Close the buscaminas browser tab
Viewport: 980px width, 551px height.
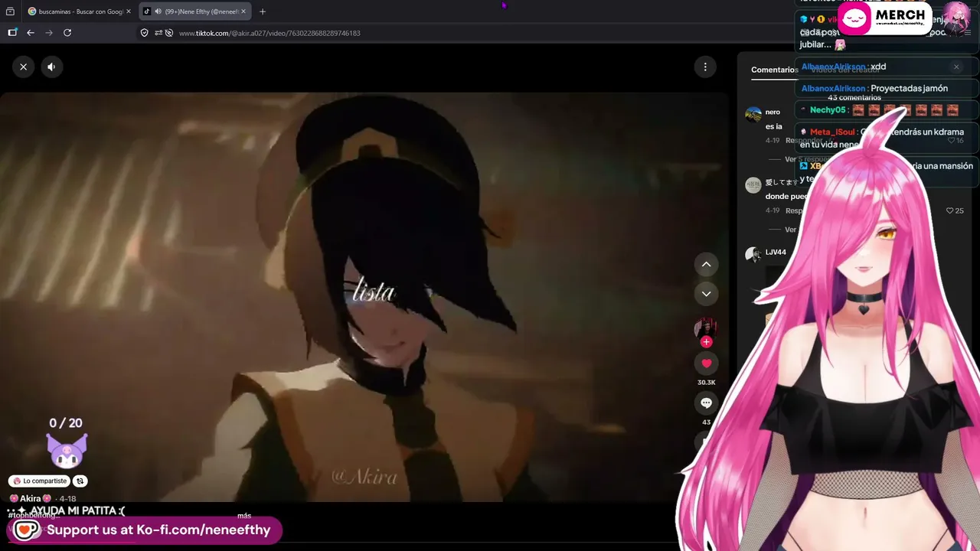pos(129,11)
